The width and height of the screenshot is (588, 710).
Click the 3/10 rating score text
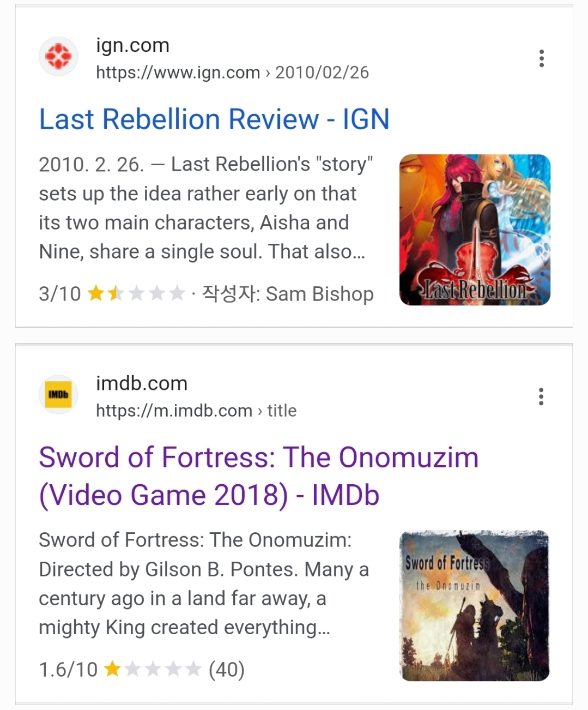click(x=59, y=294)
